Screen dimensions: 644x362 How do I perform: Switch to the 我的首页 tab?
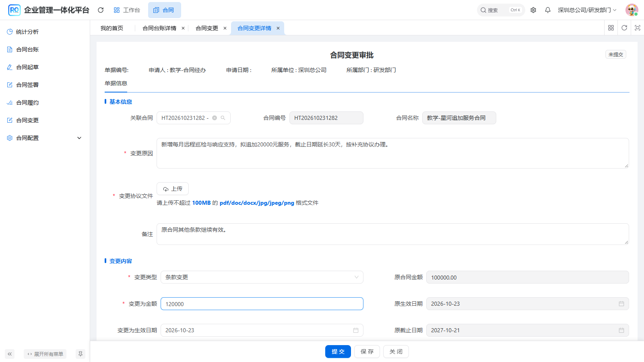click(x=112, y=28)
